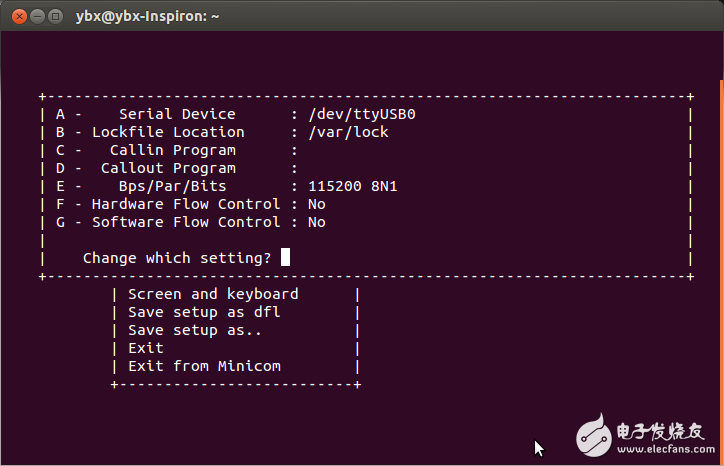This screenshot has height=466, width=724.
Task: Click the Lockfile Location setting label
Action: click(x=168, y=132)
